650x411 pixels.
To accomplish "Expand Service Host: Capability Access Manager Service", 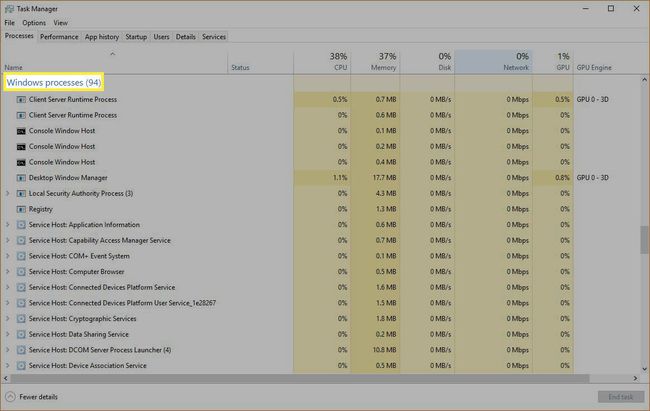I will tap(7, 241).
